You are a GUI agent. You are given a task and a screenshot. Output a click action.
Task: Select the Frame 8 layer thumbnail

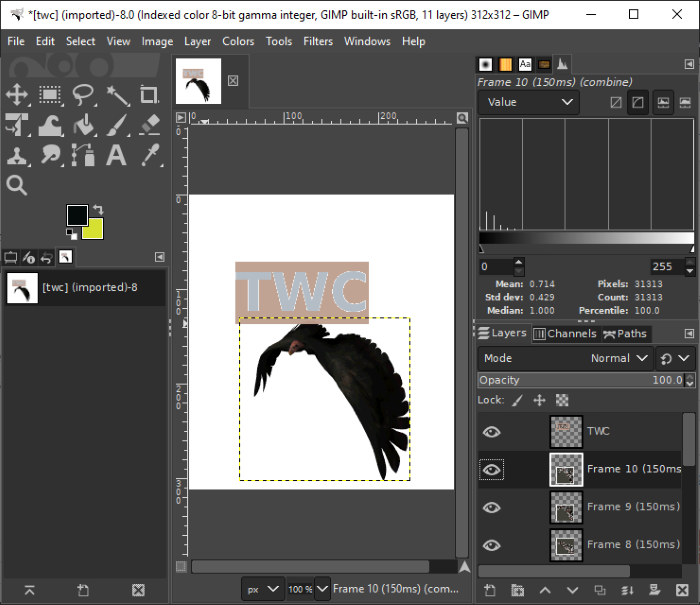[566, 545]
